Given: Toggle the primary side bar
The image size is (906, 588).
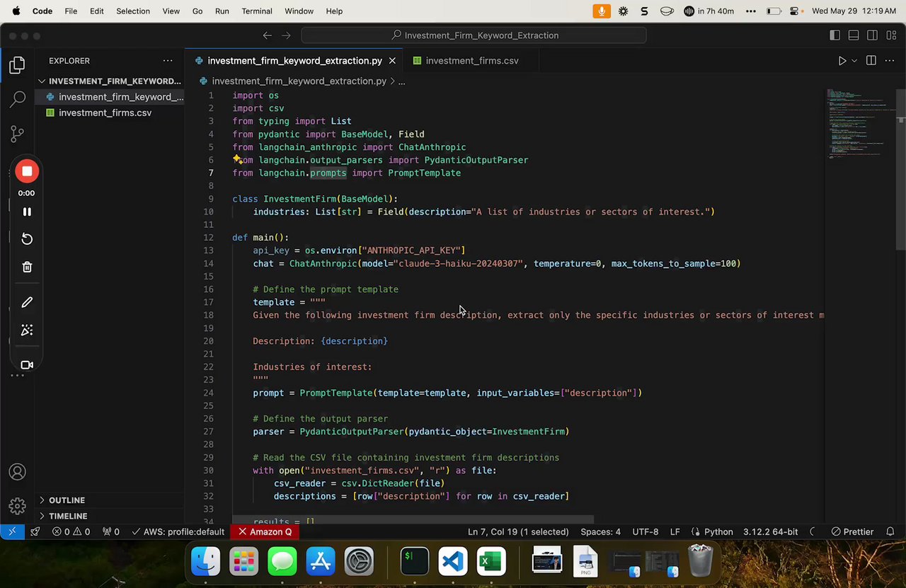Looking at the screenshot, I should click(835, 35).
